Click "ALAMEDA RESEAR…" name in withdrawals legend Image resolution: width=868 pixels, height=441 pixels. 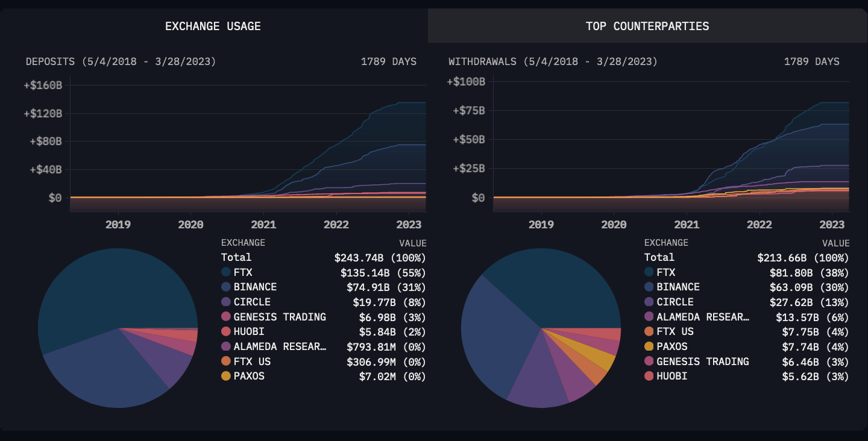[703, 317]
